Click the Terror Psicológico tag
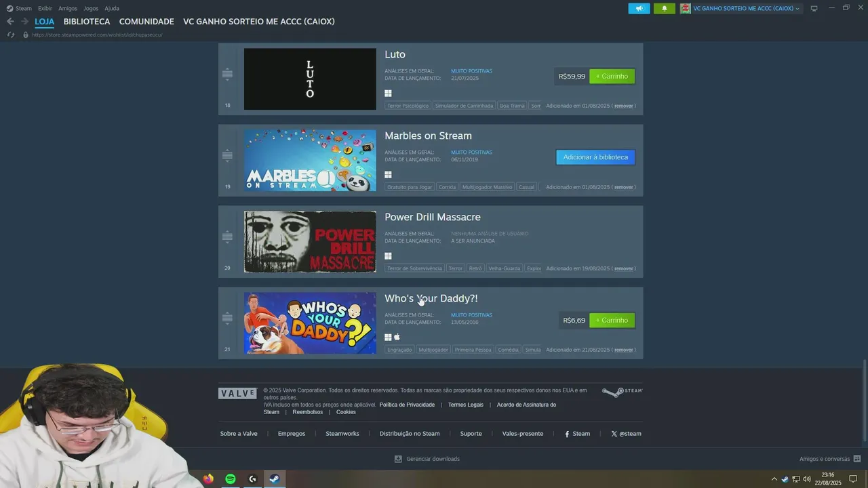 408,106
